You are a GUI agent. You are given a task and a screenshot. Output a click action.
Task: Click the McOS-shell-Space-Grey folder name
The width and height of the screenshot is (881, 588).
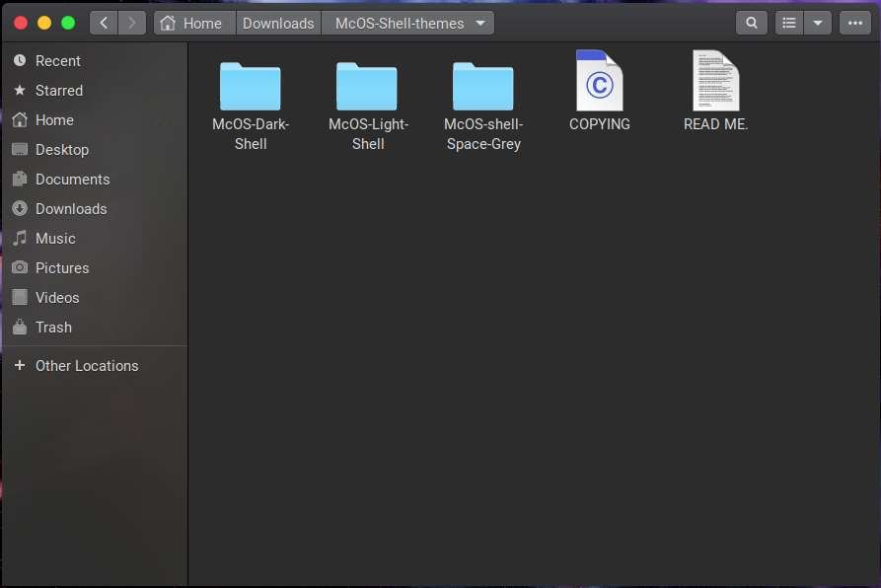[x=483, y=134]
